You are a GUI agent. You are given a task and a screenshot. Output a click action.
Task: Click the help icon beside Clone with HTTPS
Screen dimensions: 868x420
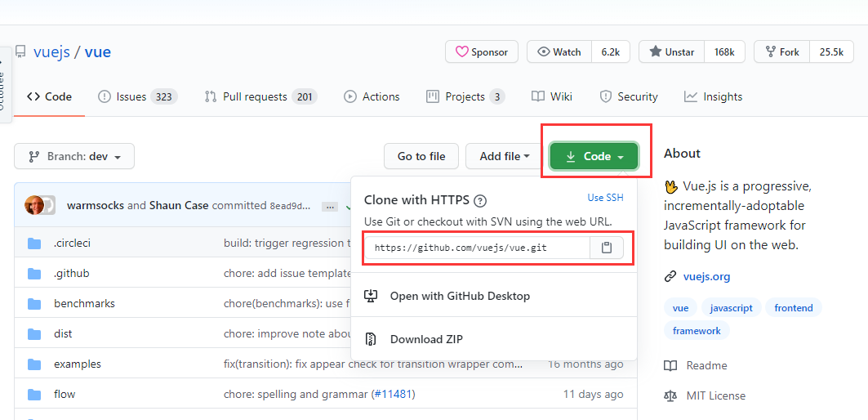point(480,200)
